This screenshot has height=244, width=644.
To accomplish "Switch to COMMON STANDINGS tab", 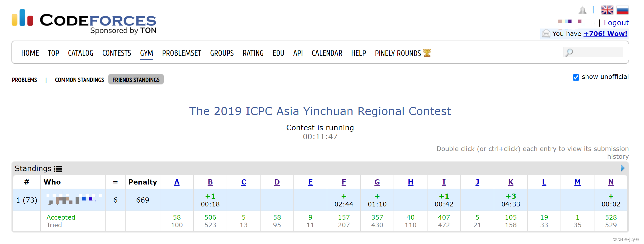I will pos(79,80).
